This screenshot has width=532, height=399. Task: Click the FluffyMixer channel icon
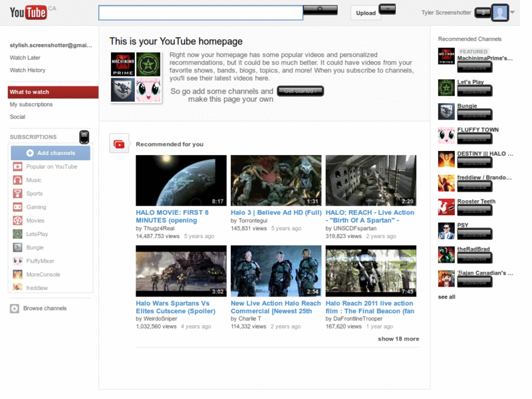coord(17,261)
